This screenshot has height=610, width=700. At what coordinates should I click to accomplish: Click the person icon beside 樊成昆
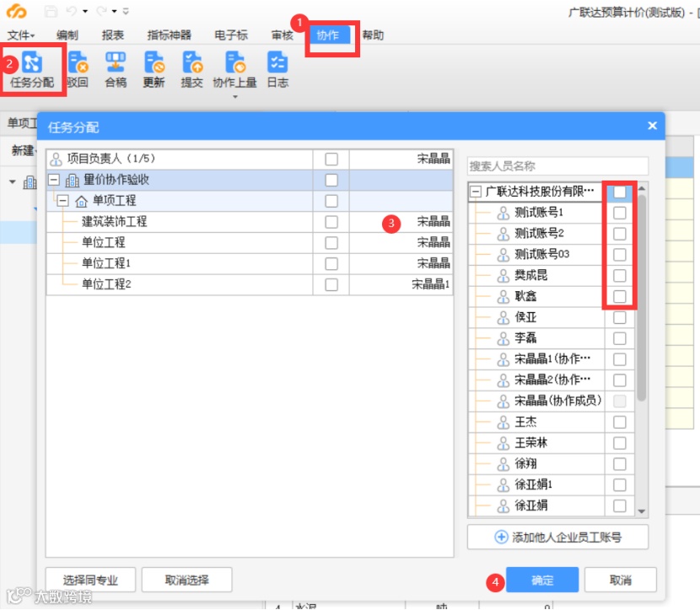503,276
